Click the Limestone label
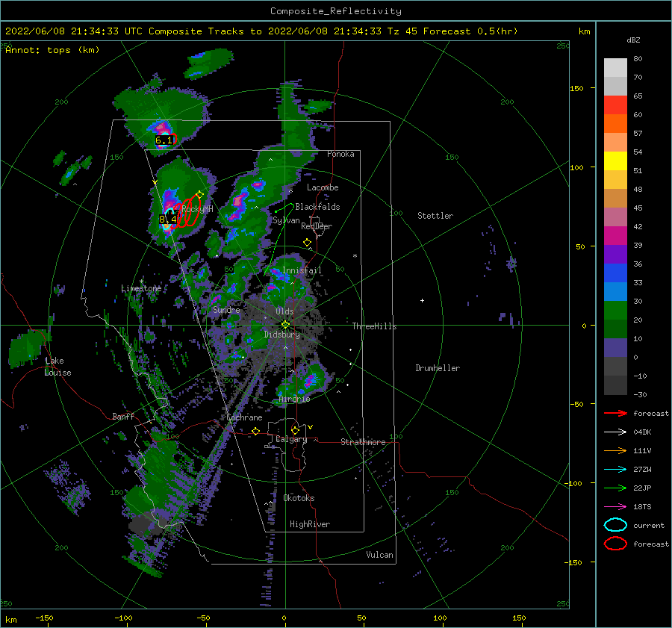Image resolution: width=672 pixels, height=628 pixels. point(141,288)
